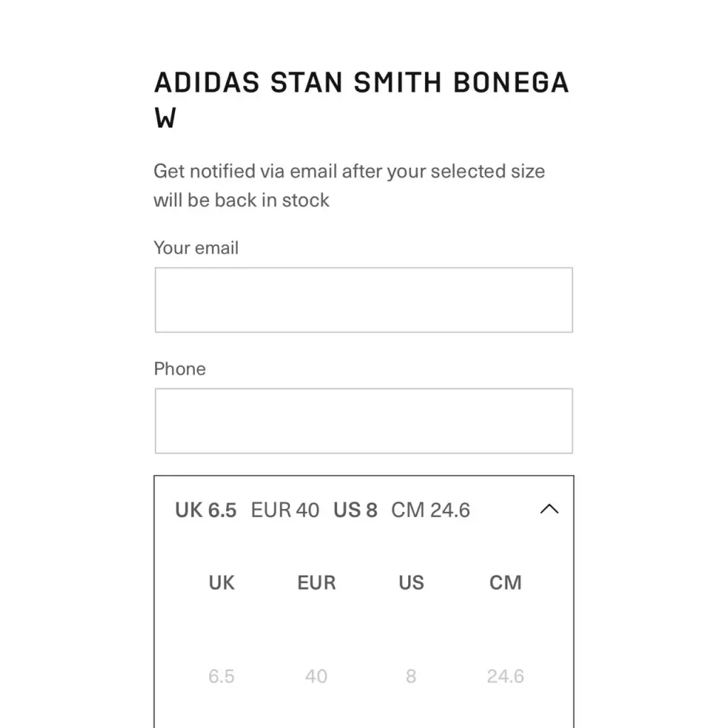
Task: Pick US size 8 in table
Action: pyautogui.click(x=411, y=676)
